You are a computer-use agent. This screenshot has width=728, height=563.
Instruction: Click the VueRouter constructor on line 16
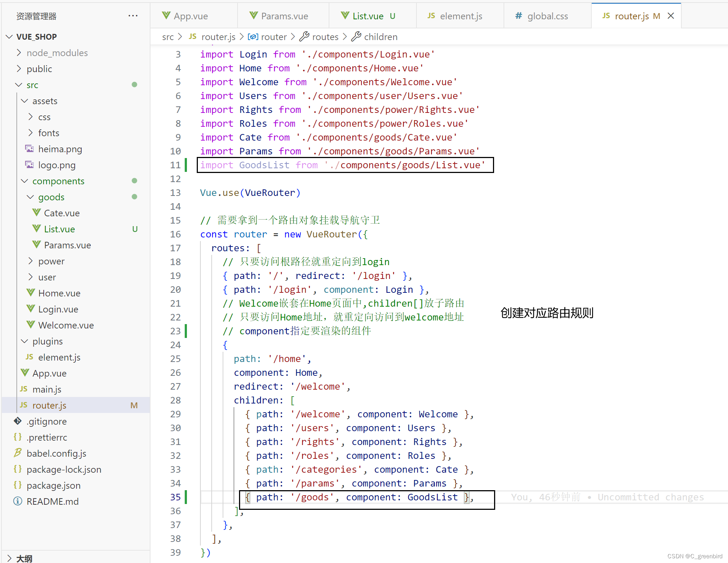331,234
